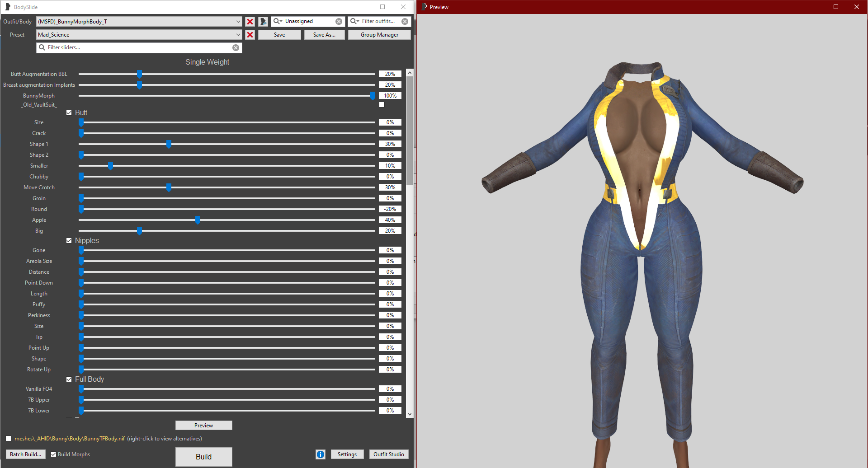
Task: Click the Areola Size slider handle
Action: pyautogui.click(x=81, y=261)
